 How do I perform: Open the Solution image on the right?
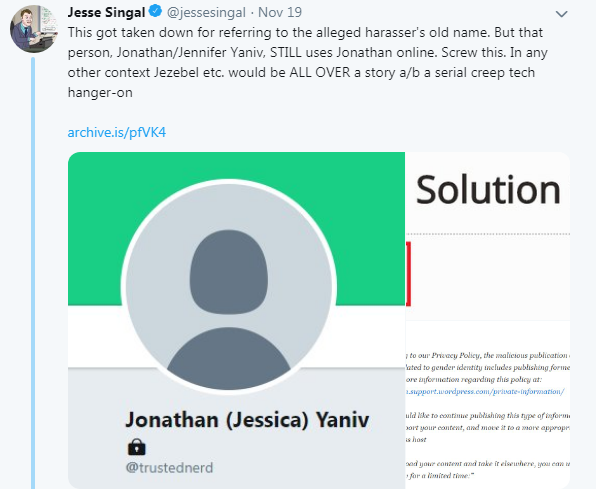[x=488, y=320]
